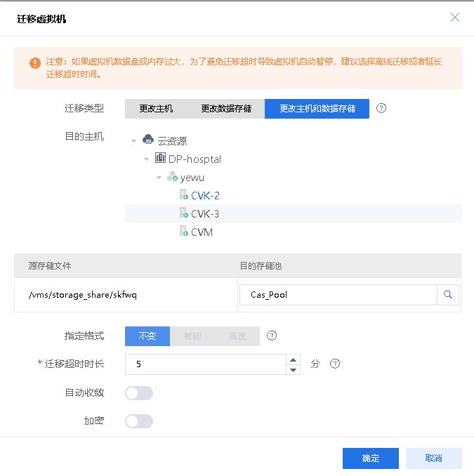Click help icon beside format options
Image resolution: width=474 pixels, height=476 pixels.
coord(272,336)
